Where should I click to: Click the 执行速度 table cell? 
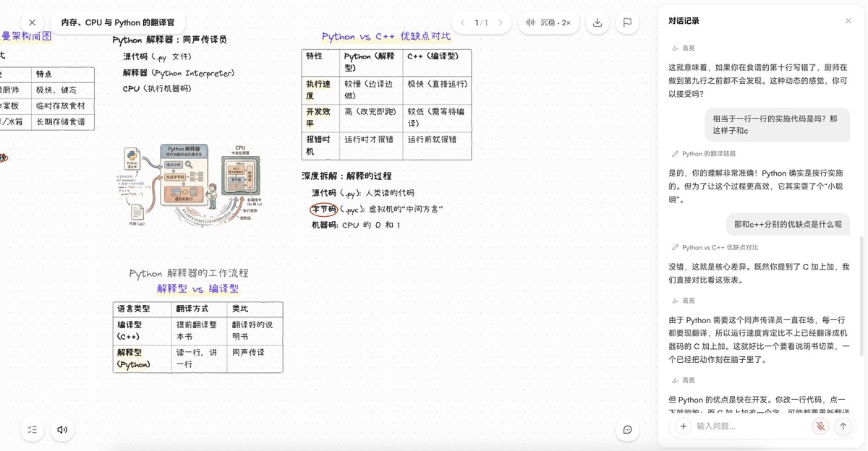[320, 90]
